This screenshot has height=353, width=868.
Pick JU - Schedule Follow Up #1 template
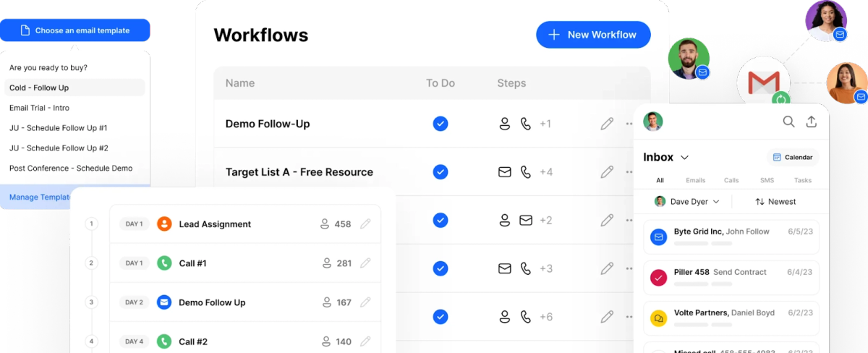click(x=59, y=128)
